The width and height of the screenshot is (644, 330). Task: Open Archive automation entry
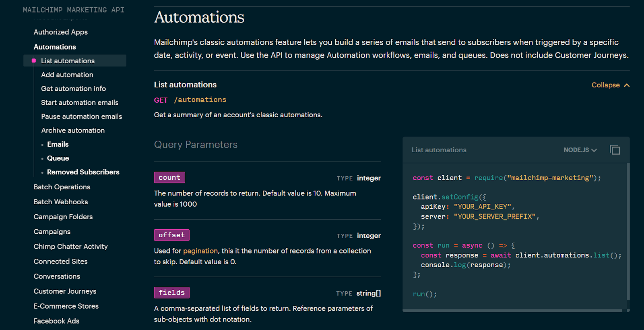pos(73,131)
